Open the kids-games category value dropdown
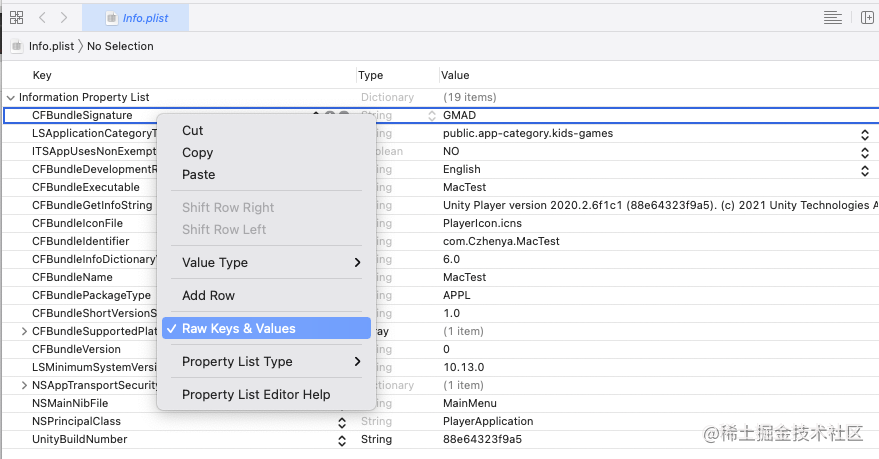 [865, 134]
